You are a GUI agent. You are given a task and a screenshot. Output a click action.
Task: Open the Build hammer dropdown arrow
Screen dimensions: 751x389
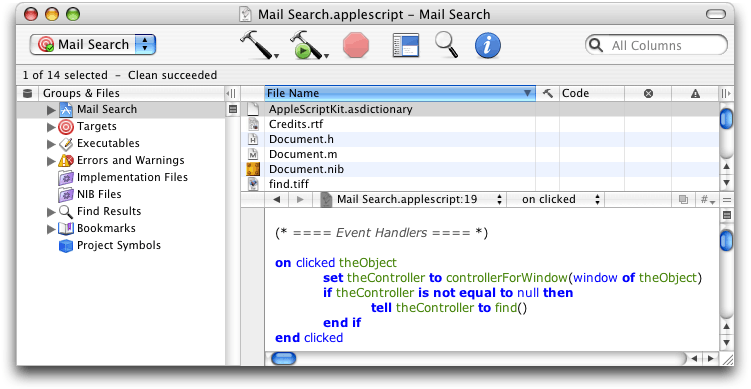tap(277, 57)
